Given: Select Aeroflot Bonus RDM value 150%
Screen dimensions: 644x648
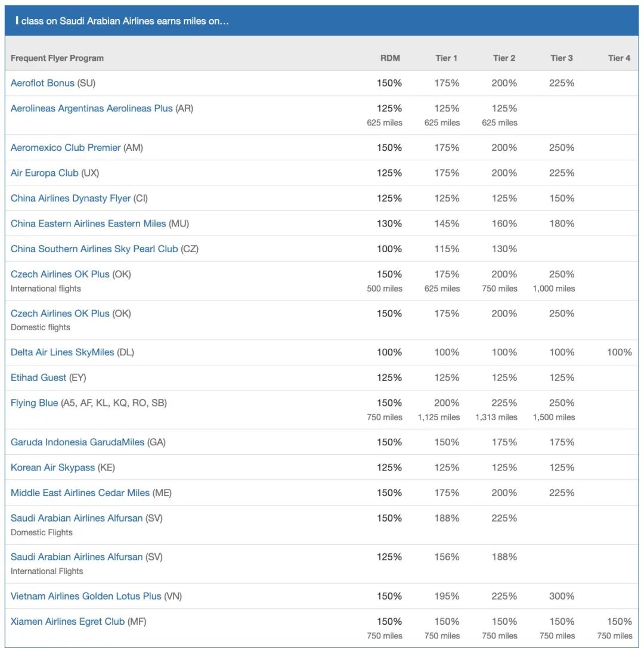Looking at the screenshot, I should coord(389,83).
